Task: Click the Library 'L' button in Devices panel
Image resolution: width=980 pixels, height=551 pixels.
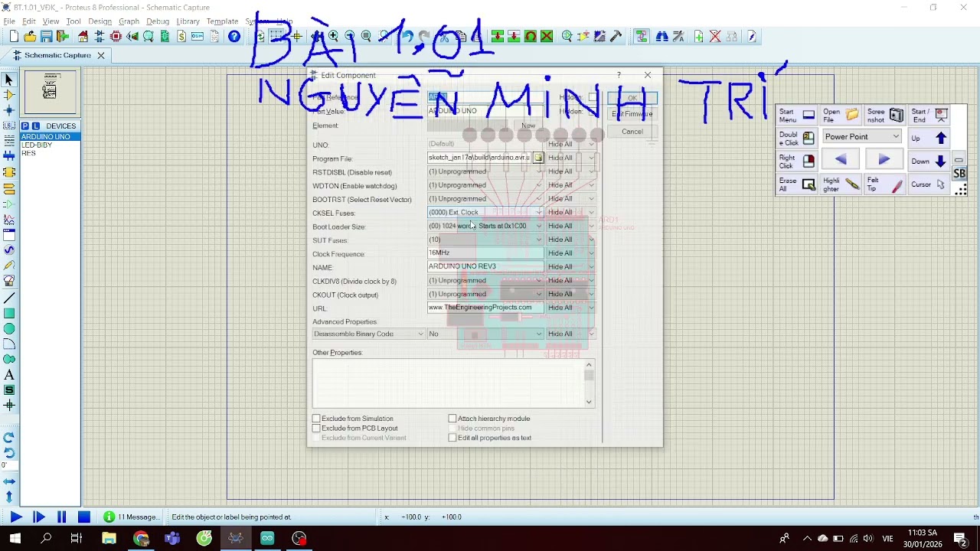Action: (x=35, y=126)
